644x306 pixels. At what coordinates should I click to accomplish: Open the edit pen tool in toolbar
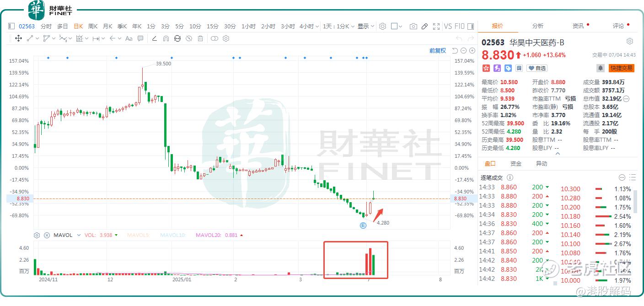(x=424, y=26)
